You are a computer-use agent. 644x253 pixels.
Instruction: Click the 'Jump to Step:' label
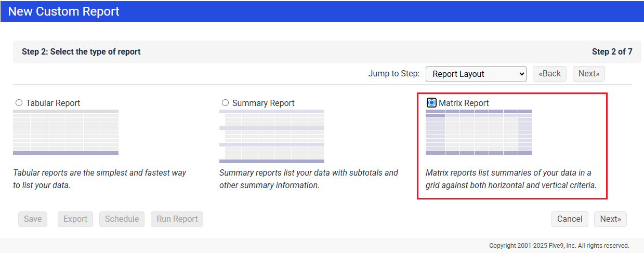tap(394, 74)
